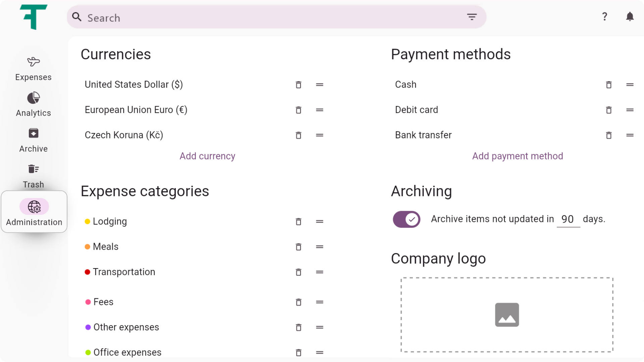Select the Administration globe icon
The image size is (644, 362).
34,207
